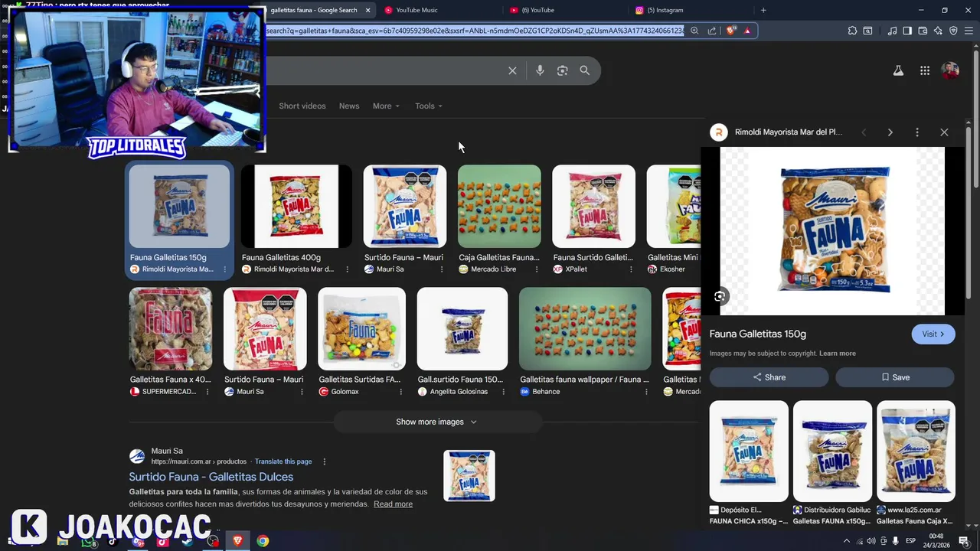Viewport: 980px width, 551px height.
Task: Go to next image in preview panel
Action: pyautogui.click(x=890, y=132)
